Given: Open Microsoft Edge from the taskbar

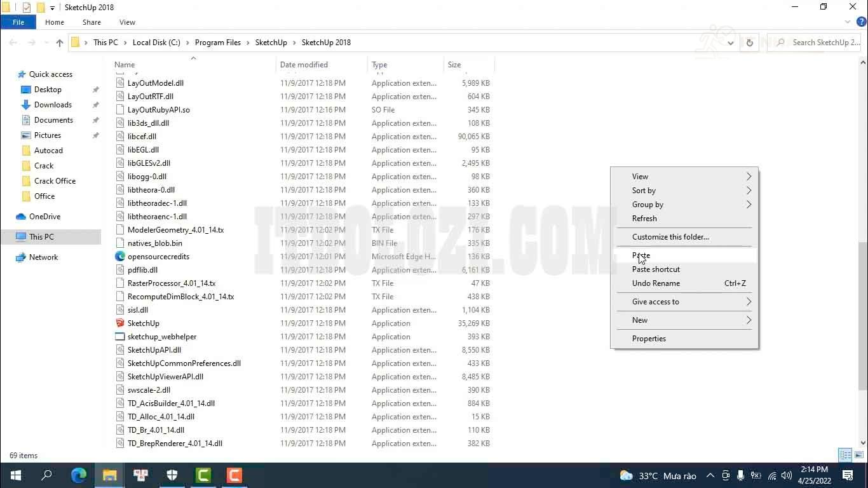Looking at the screenshot, I should (79, 475).
